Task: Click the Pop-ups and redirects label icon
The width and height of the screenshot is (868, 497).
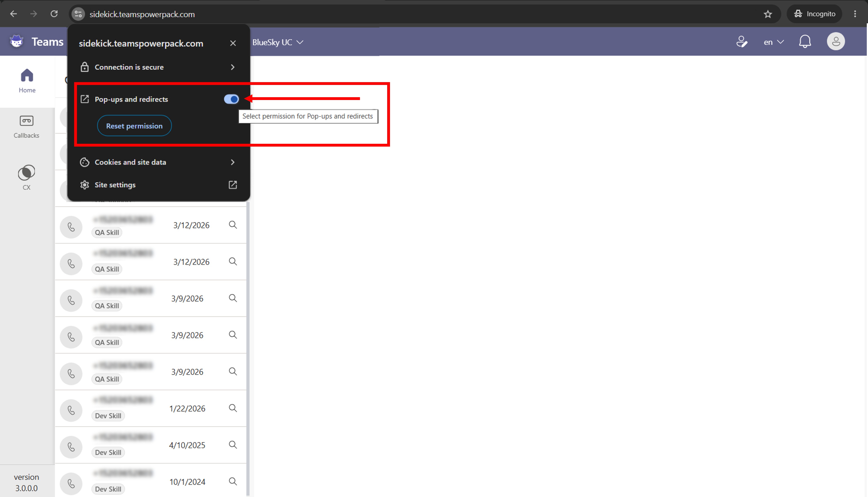Action: point(84,99)
